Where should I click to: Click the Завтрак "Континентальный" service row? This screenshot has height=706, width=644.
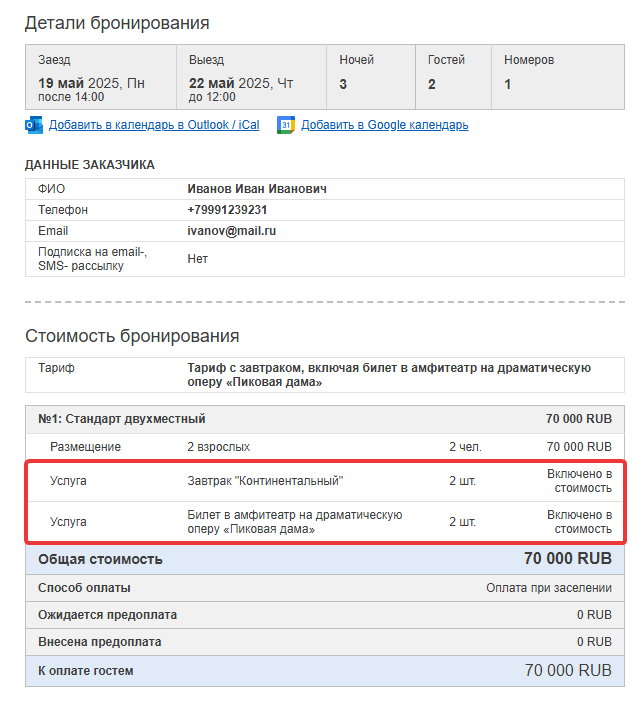click(325, 481)
